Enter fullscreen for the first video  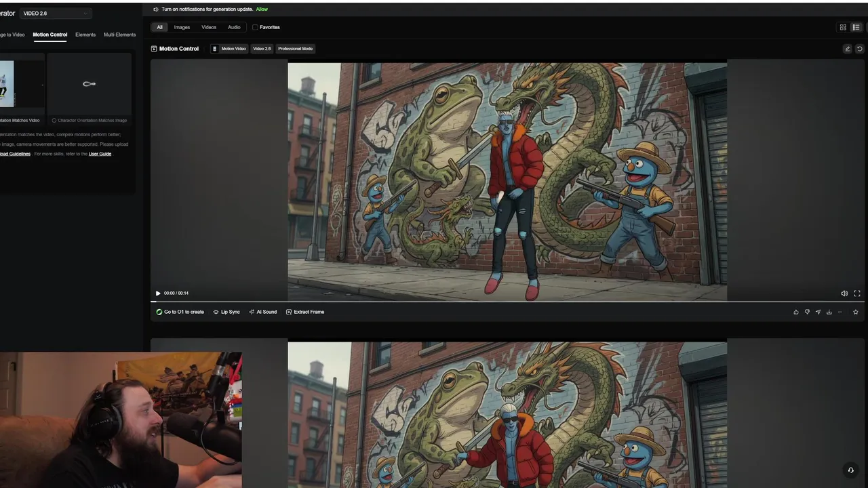857,293
